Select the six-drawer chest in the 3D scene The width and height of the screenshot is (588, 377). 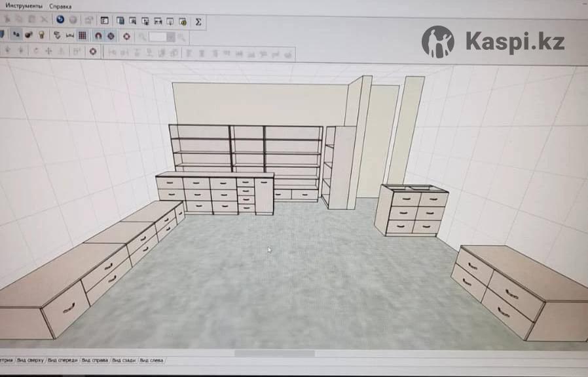pos(413,210)
